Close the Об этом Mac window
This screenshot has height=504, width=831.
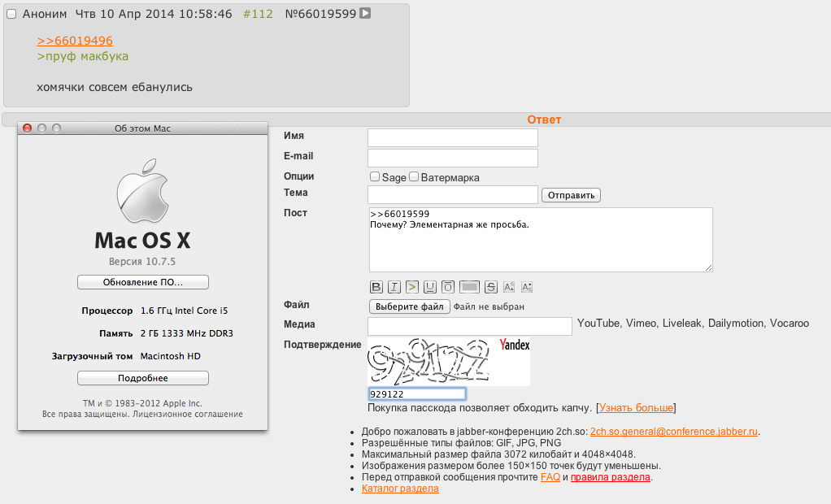point(28,128)
